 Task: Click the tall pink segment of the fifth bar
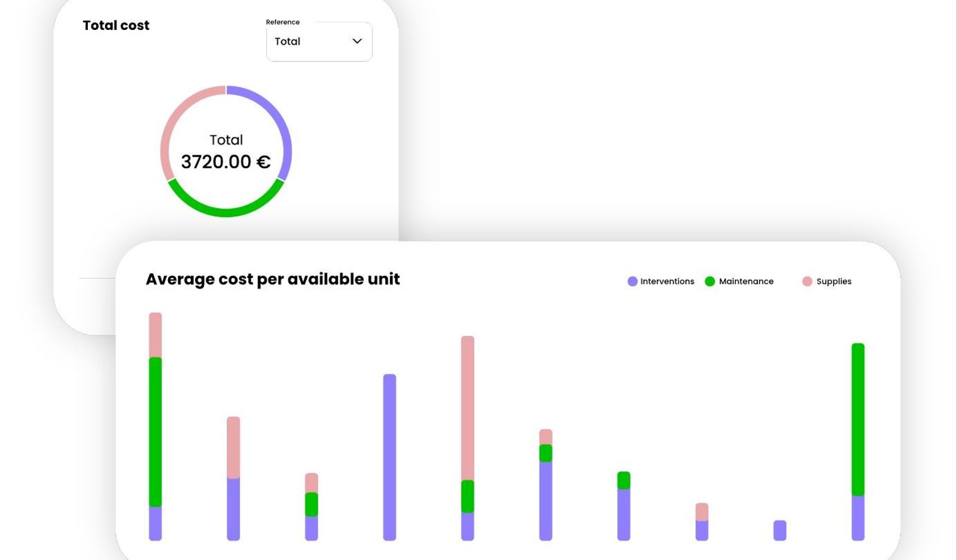468,408
